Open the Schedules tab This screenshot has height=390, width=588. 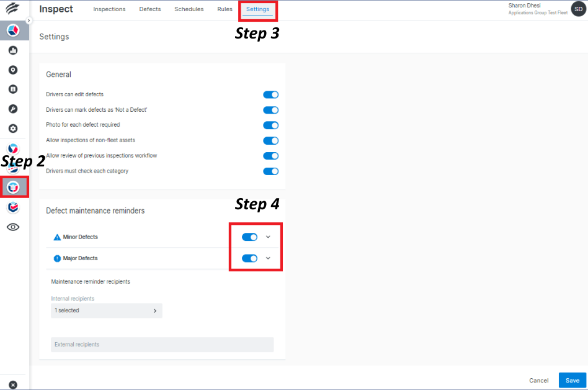(x=189, y=9)
